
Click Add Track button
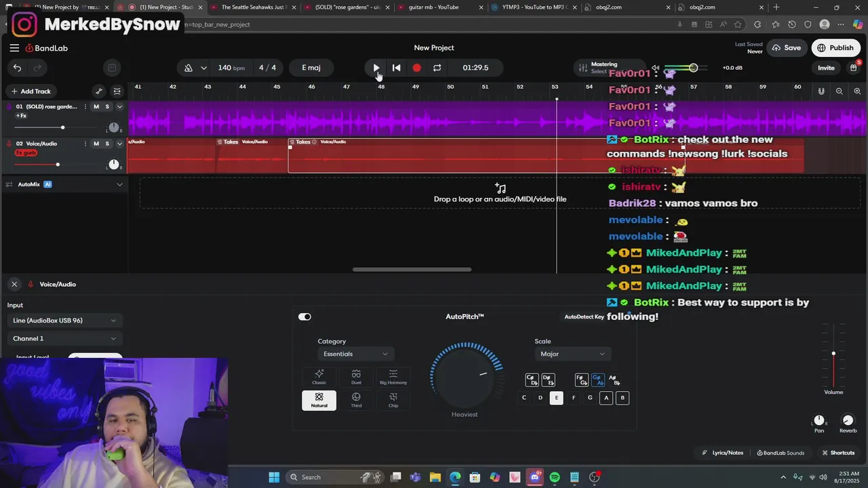(30, 91)
